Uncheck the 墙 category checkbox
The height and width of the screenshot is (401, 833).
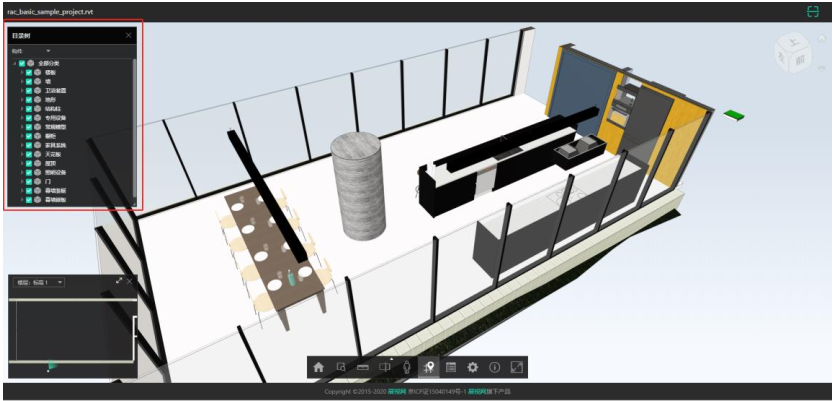pos(29,81)
